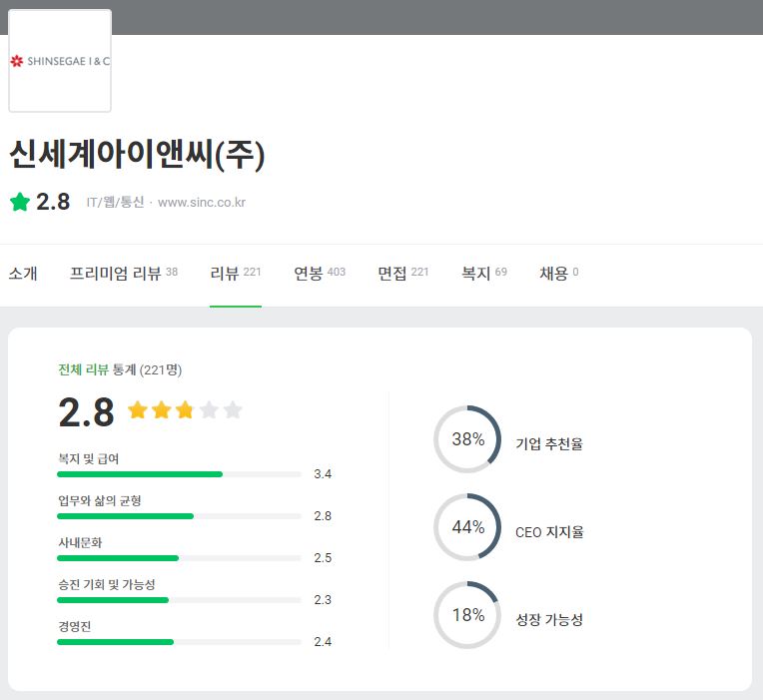The width and height of the screenshot is (763, 700).
Task: Click the 38% recommendation donut chart
Action: [x=467, y=439]
